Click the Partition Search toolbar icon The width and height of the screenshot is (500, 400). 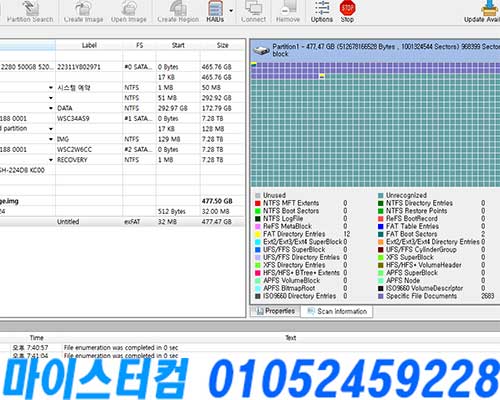point(30,8)
